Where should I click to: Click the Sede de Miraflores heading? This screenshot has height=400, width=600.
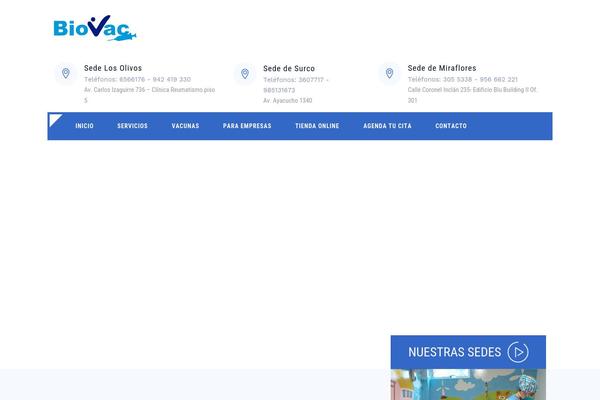(442, 68)
